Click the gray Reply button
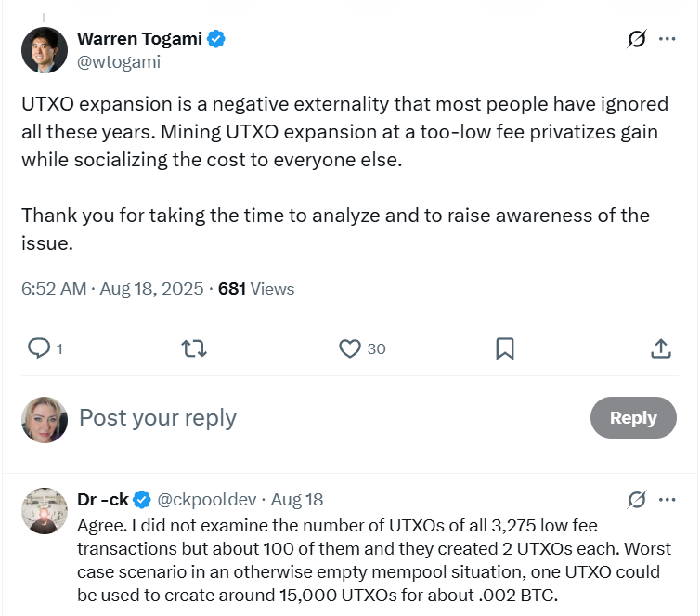Image resolution: width=700 pixels, height=616 pixels. [633, 418]
